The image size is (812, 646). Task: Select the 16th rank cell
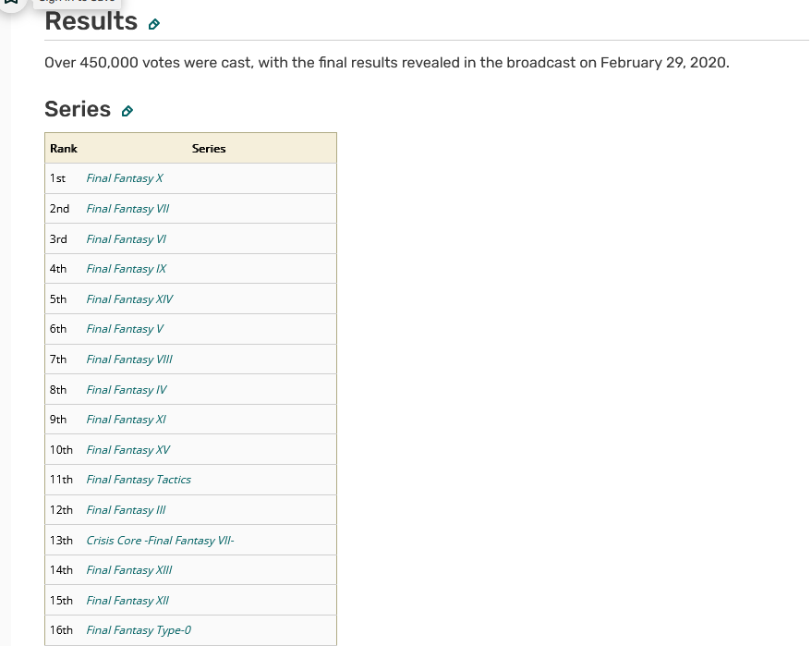point(61,630)
